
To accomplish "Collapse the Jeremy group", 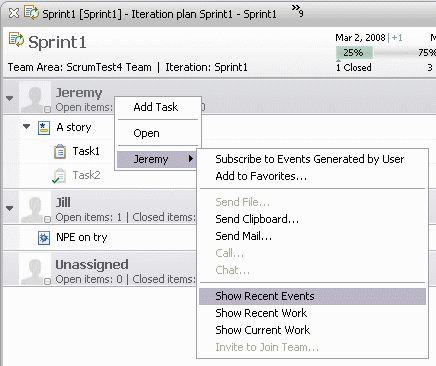I will (x=10, y=98).
